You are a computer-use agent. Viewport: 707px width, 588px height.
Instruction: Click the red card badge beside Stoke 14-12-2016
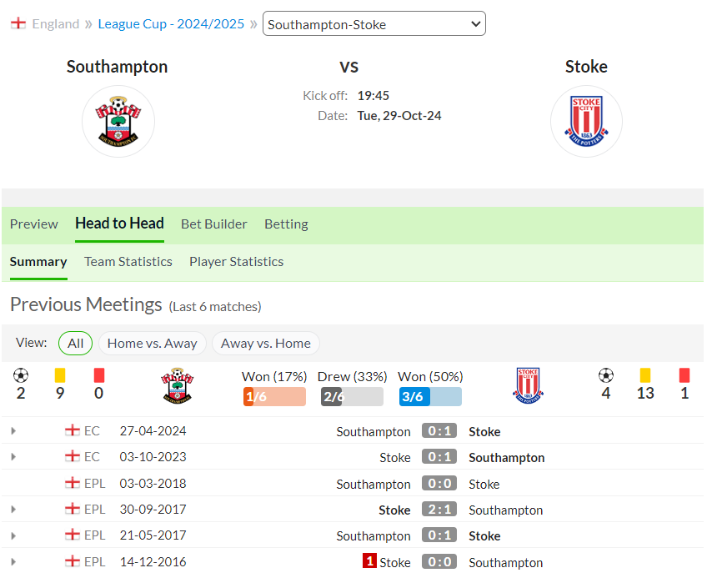pos(369,560)
